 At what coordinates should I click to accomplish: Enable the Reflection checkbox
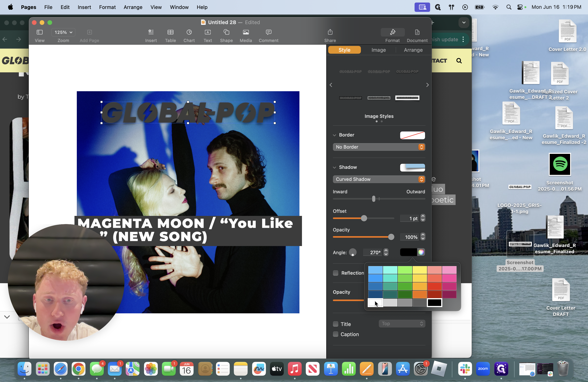coord(335,273)
